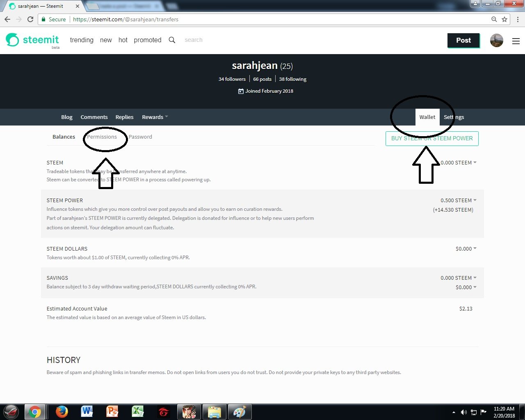
Task: Click the $2.13 estimated account value
Action: point(466,308)
